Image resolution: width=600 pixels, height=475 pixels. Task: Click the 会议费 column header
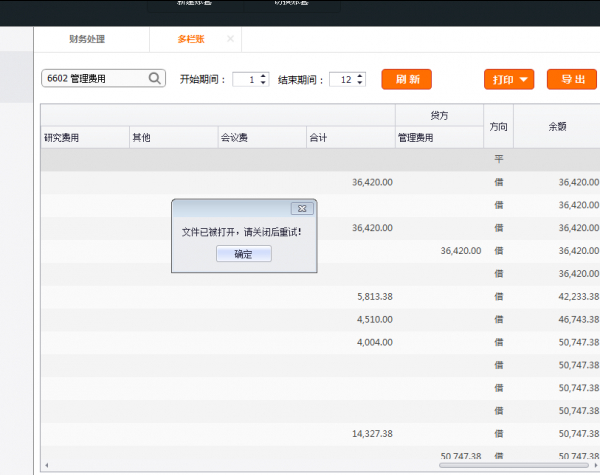point(260,138)
